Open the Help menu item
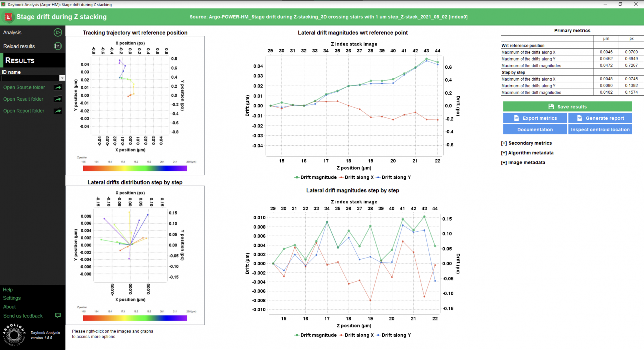This screenshot has width=644, height=350. 8,290
